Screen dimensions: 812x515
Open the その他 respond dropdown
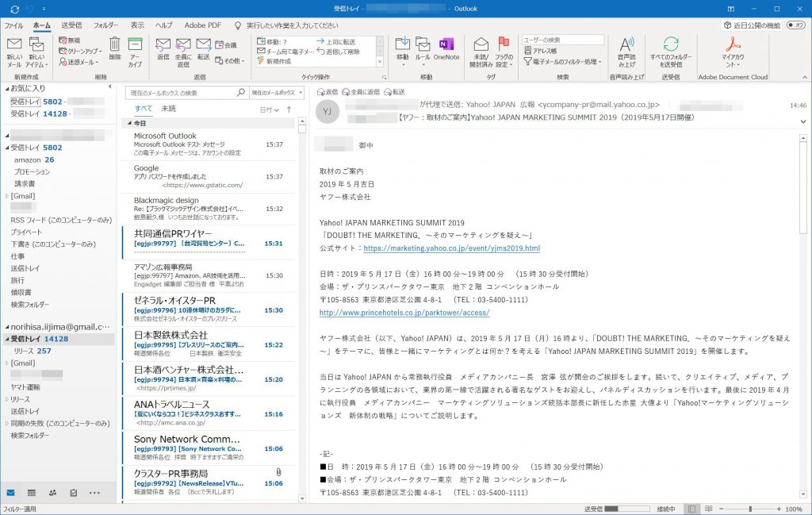[x=229, y=60]
